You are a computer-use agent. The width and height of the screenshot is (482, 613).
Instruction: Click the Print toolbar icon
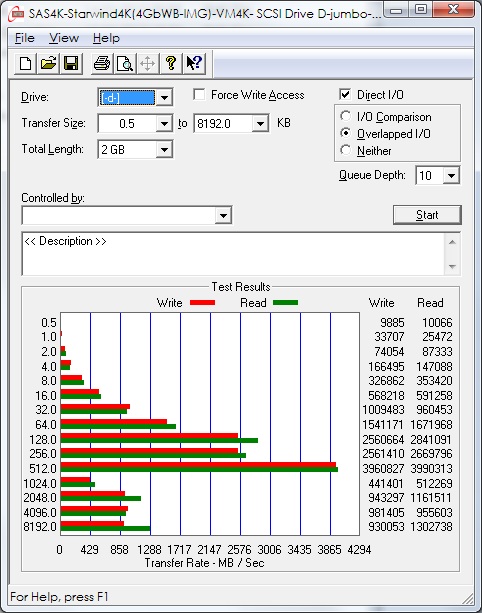102,63
